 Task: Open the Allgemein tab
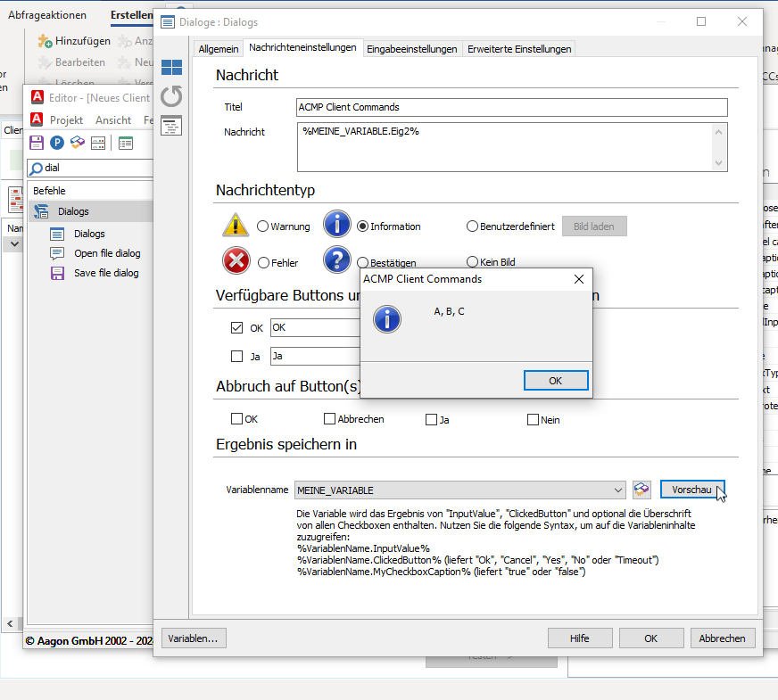click(219, 49)
